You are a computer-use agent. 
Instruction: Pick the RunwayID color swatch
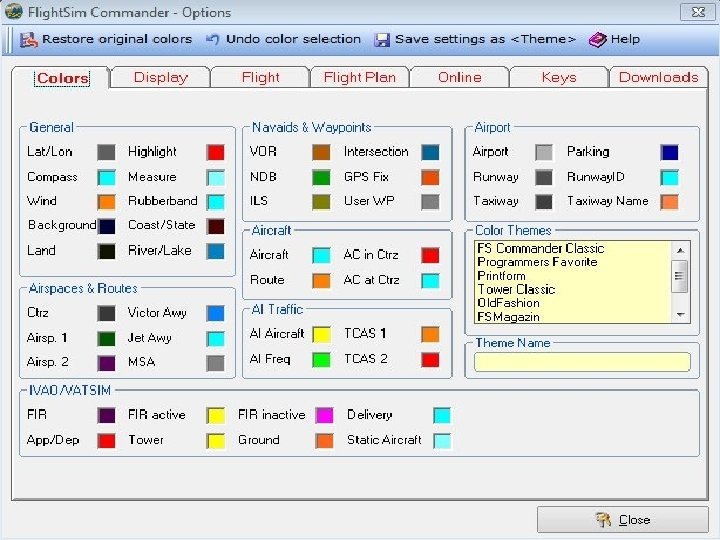point(669,178)
